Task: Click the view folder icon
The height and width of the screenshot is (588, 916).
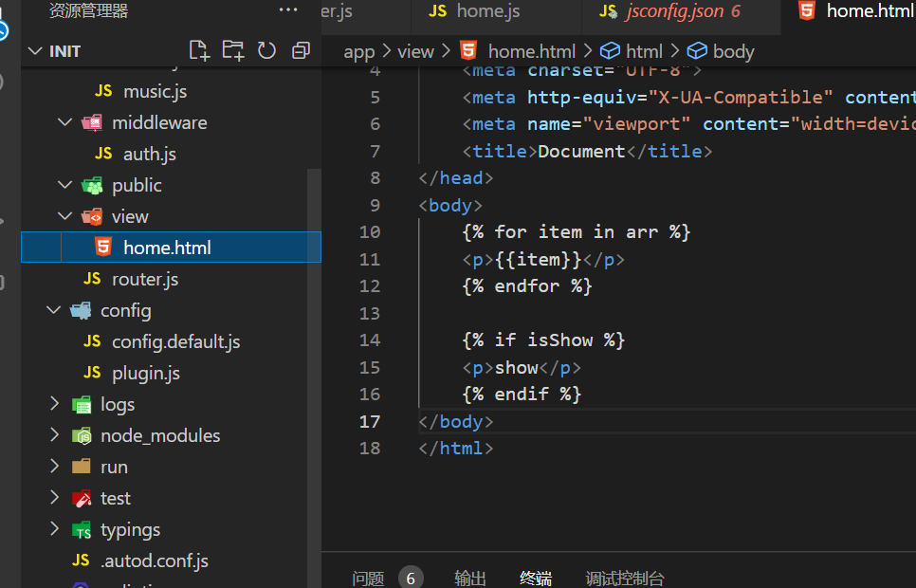Action: (x=92, y=217)
